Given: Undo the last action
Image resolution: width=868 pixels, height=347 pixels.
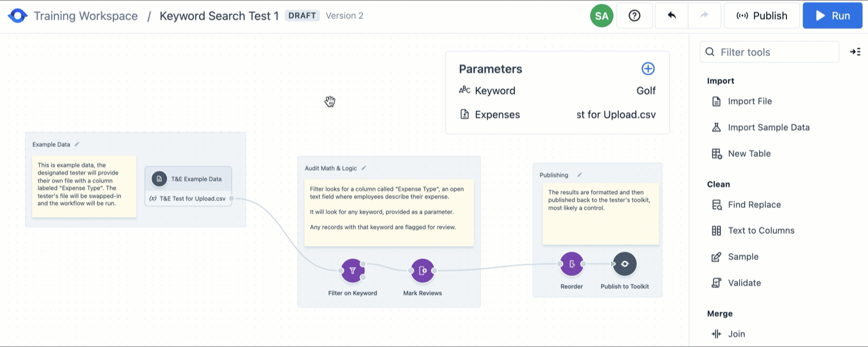Looking at the screenshot, I should click(672, 16).
